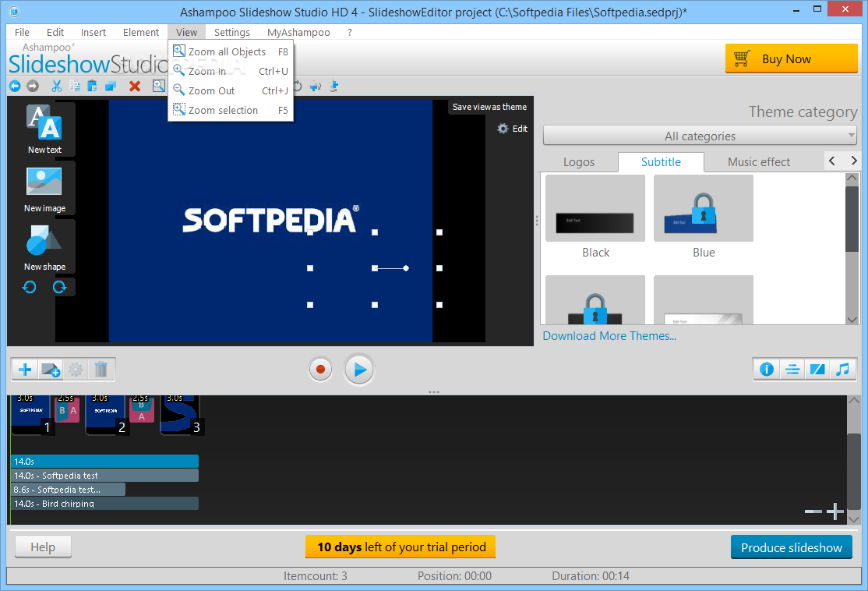Click the trash can delete slide icon
This screenshot has width=868, height=591.
tap(101, 370)
